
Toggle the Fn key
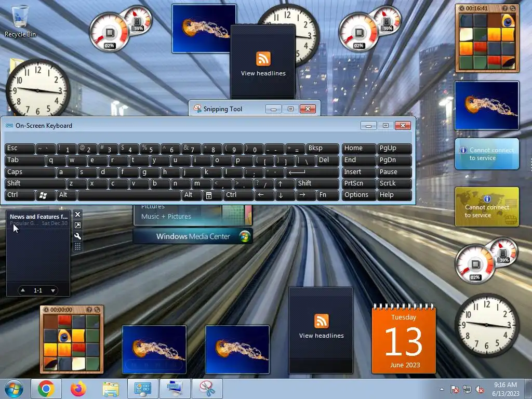point(328,195)
